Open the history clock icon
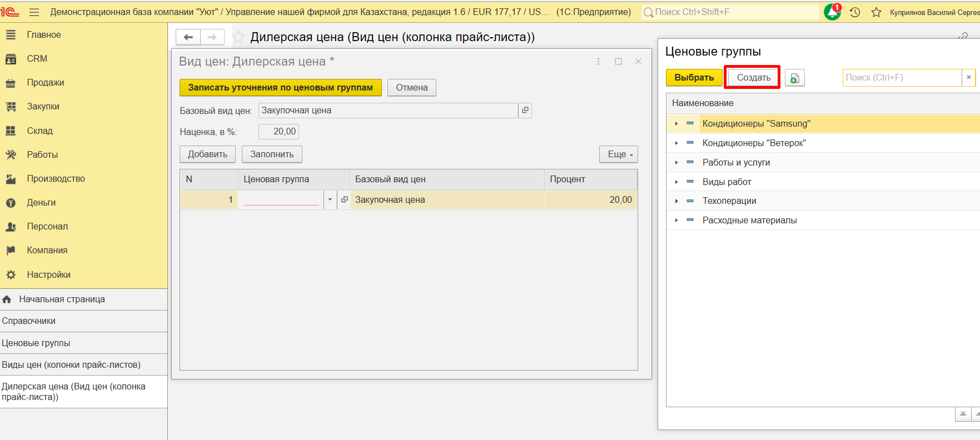Screen dimensions: 980x440 [855, 12]
